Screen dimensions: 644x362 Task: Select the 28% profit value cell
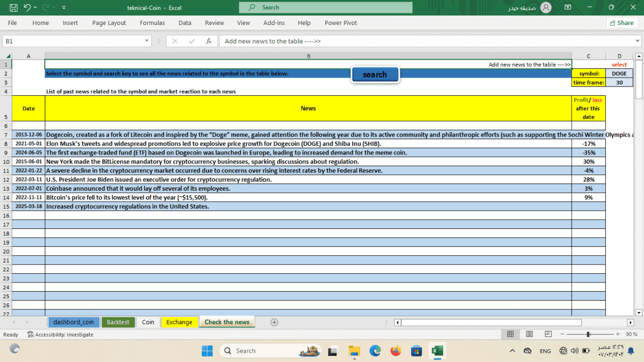(588, 179)
